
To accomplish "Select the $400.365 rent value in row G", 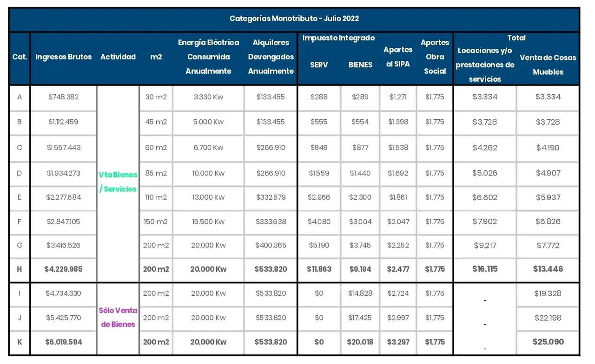I will (271, 245).
